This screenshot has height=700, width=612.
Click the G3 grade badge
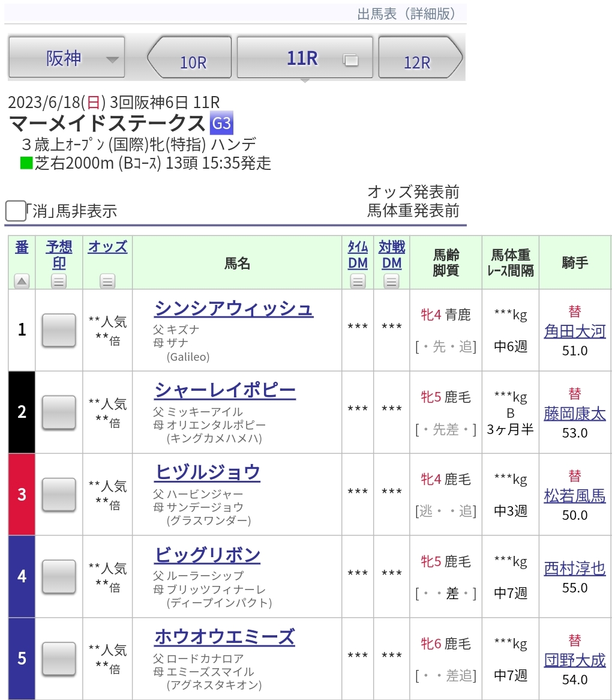(x=221, y=122)
